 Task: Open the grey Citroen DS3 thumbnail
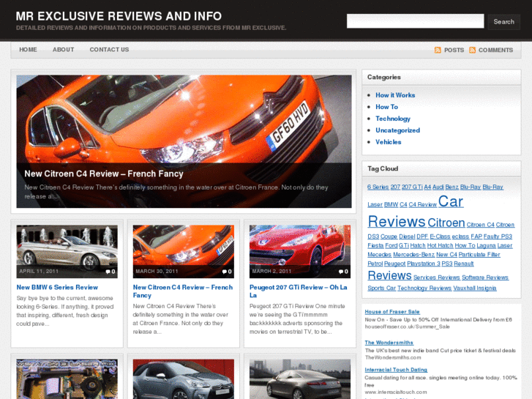coord(184,379)
